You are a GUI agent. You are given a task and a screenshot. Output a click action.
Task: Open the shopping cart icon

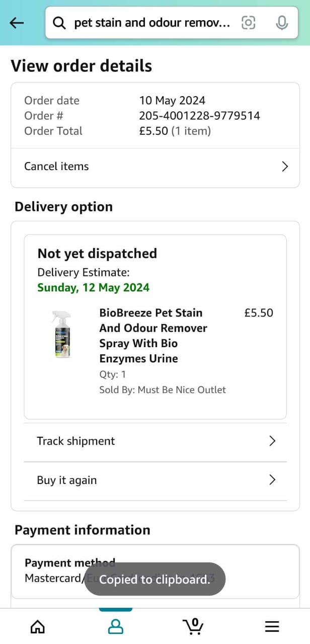[193, 626]
